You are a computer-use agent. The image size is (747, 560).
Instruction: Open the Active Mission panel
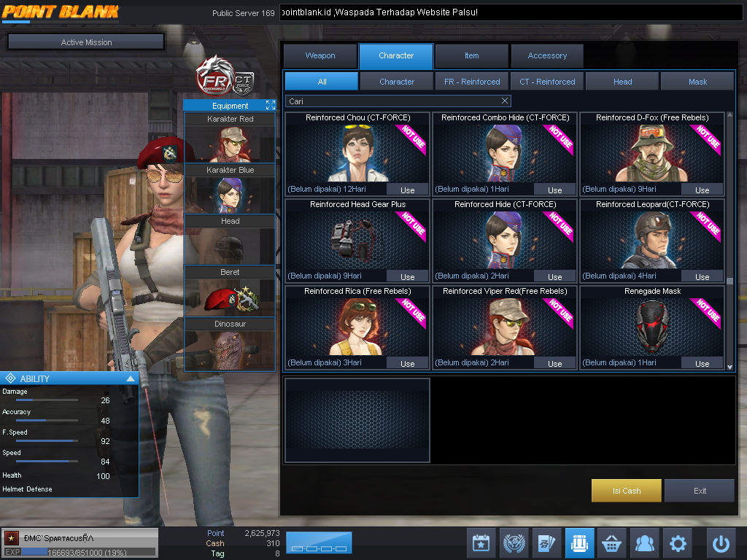tap(86, 42)
